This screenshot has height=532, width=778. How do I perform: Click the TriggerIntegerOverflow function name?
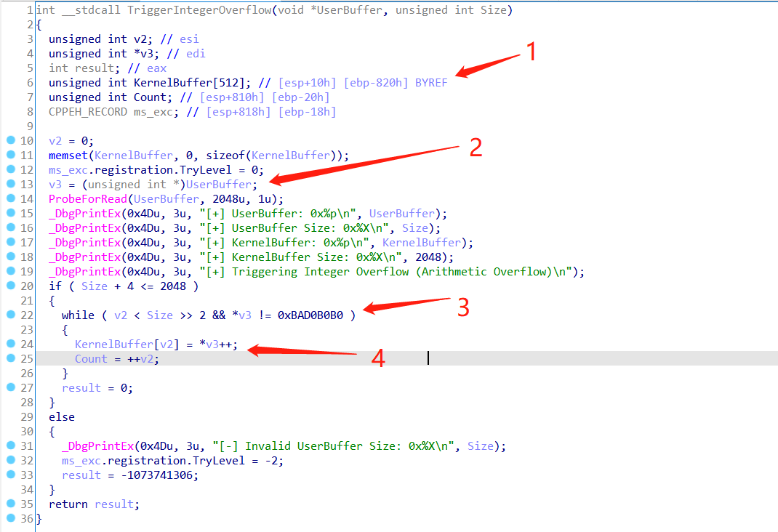(x=199, y=10)
